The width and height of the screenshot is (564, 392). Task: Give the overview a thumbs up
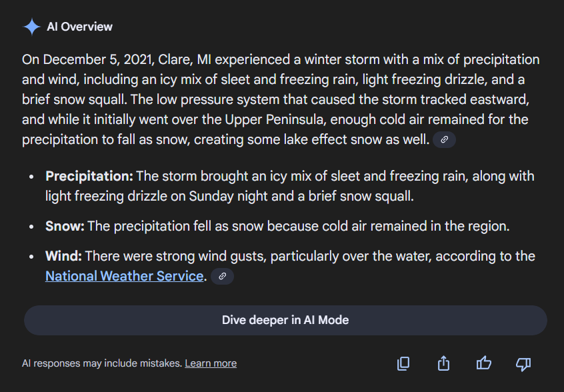coord(483,363)
